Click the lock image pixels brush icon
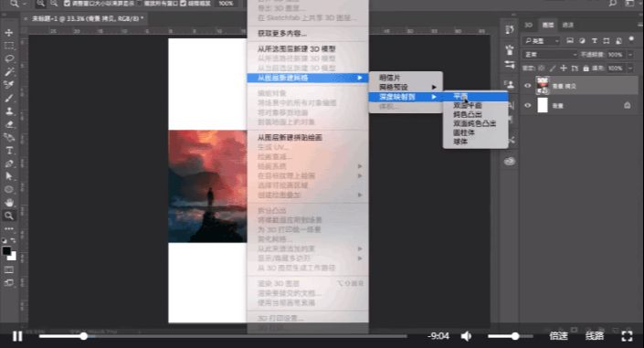The image size is (644, 348). [x=553, y=69]
